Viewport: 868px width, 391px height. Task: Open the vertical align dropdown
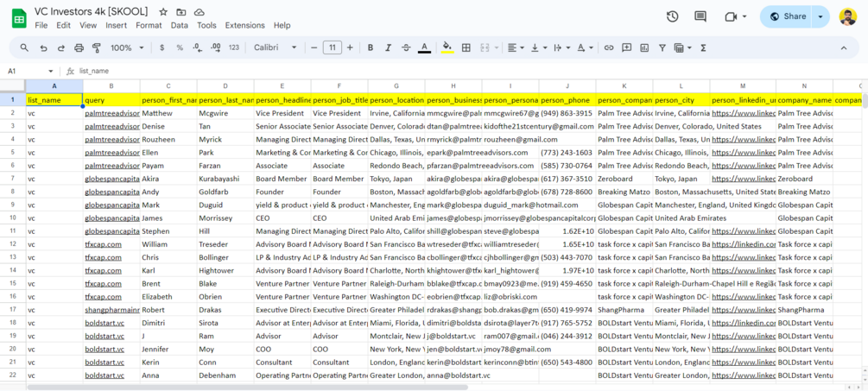538,48
